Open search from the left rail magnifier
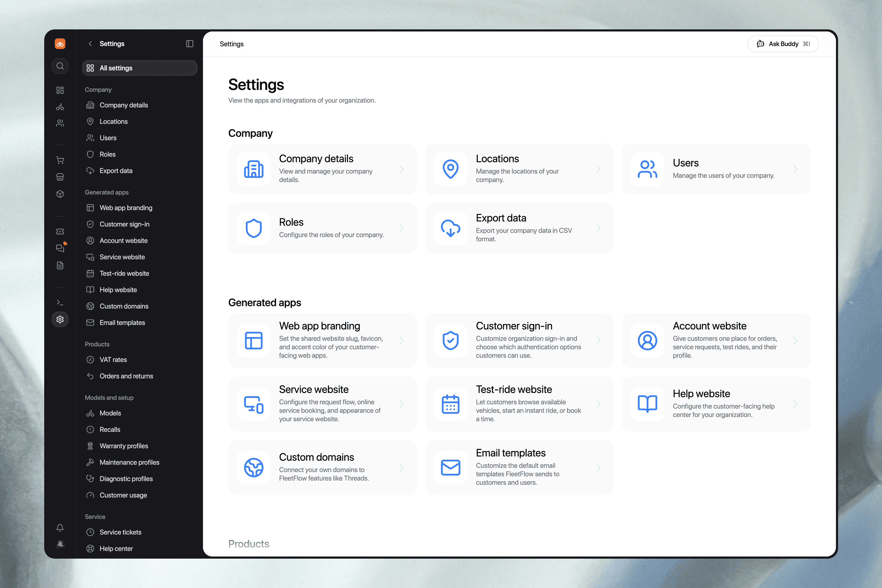 tap(60, 66)
